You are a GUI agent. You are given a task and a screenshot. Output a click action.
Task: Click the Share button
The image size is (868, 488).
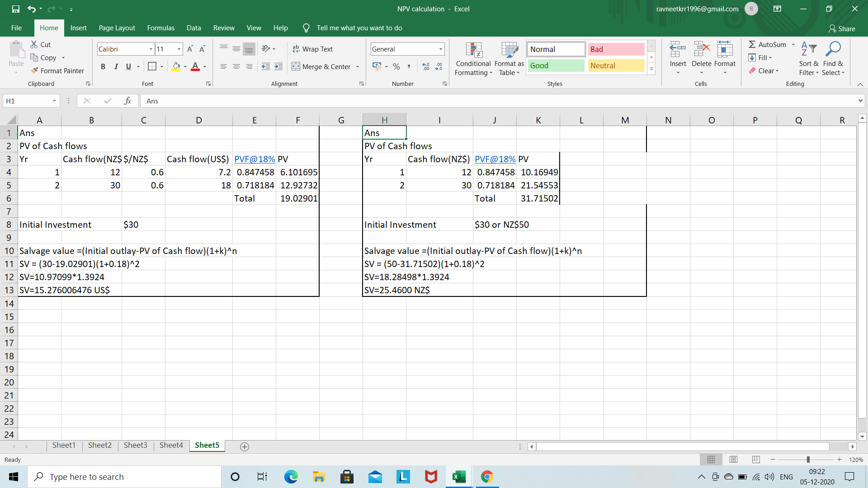coord(842,28)
